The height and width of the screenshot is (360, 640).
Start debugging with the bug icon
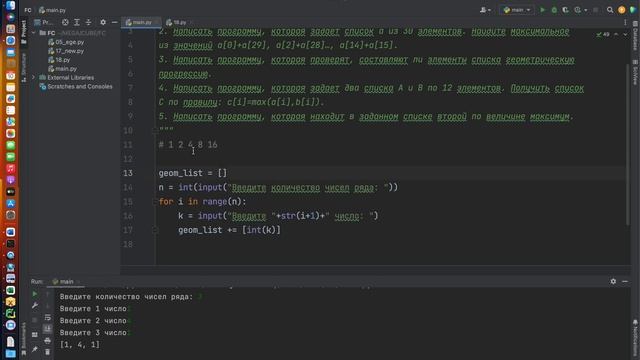tap(554, 10)
